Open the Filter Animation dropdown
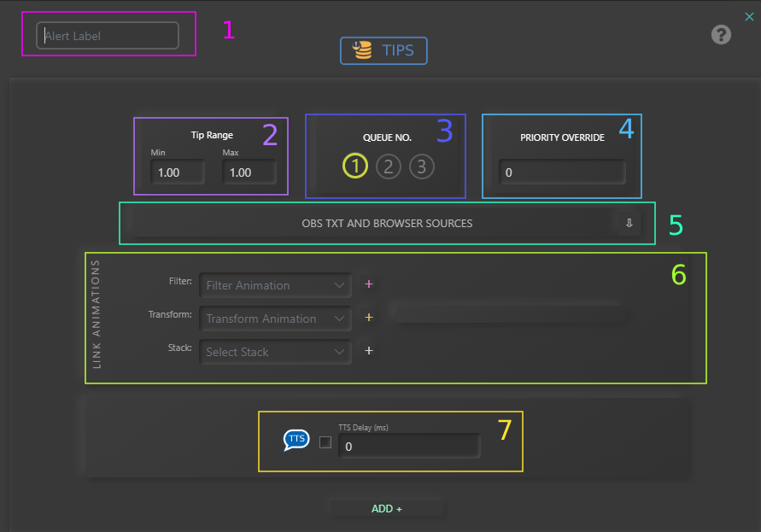 point(275,285)
